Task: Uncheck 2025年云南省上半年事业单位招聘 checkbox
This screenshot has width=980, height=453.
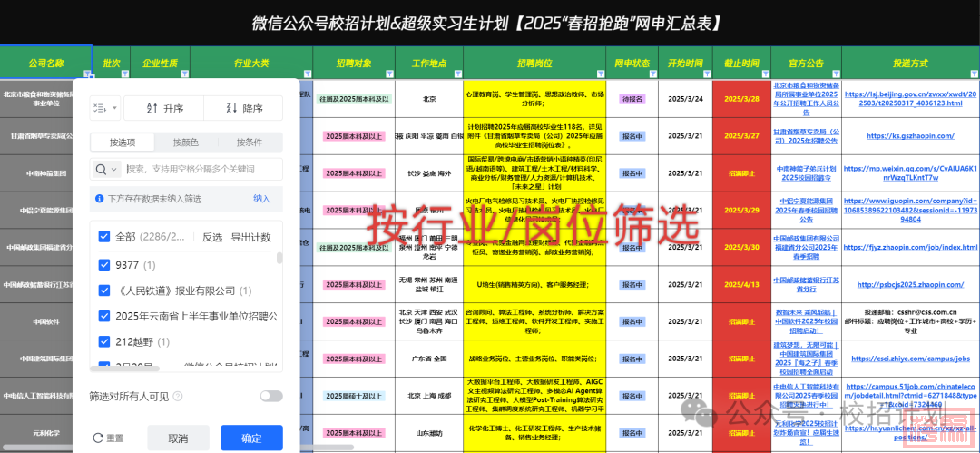Action: [105, 316]
